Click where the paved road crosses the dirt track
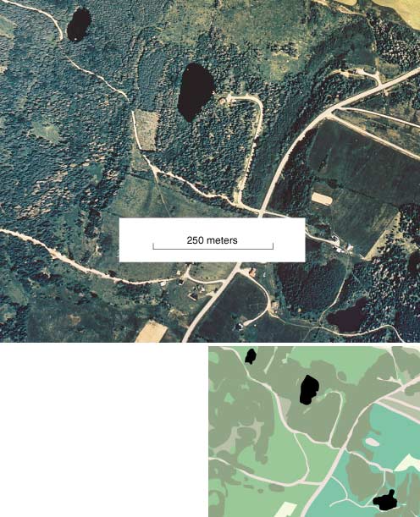Viewport: 420px width, 517px height. (x=262, y=212)
